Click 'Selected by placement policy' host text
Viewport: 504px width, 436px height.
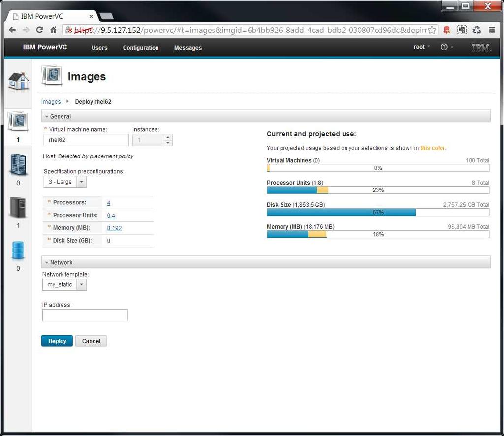(x=95, y=156)
